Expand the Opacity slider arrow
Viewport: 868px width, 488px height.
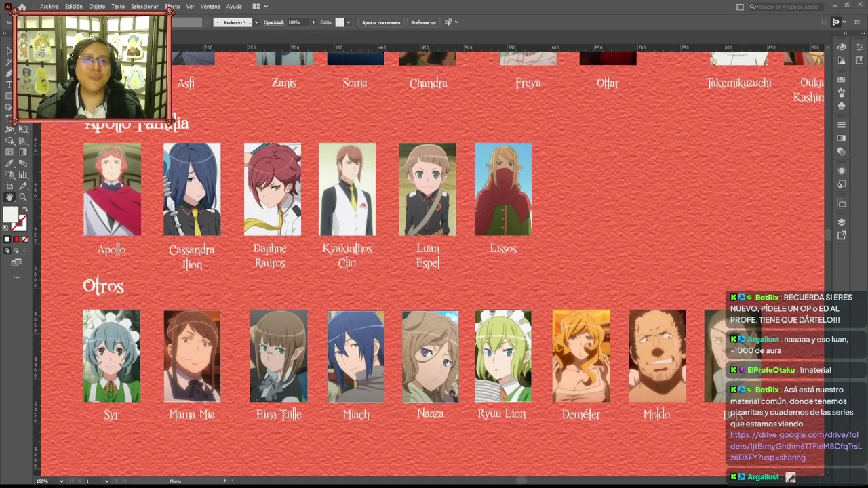(x=313, y=22)
